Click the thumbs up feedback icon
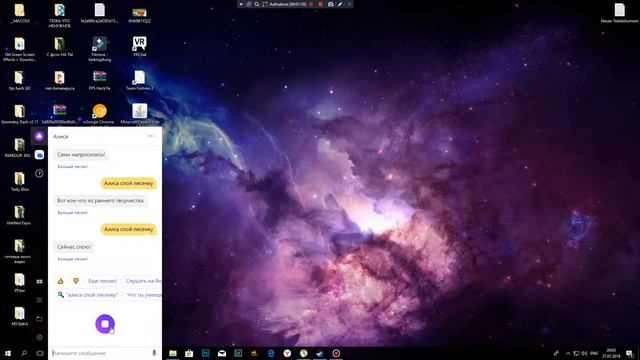Viewport: 640px width, 360px height. click(x=61, y=281)
